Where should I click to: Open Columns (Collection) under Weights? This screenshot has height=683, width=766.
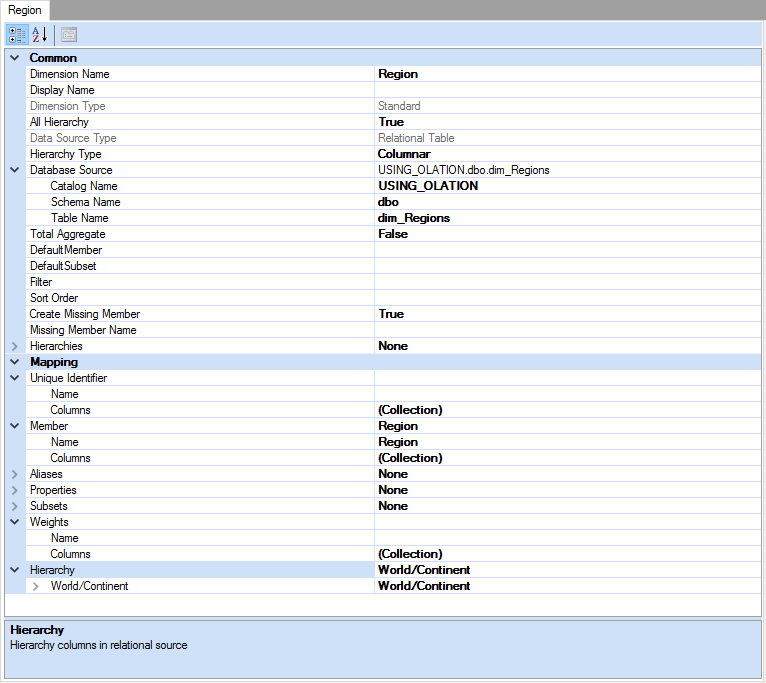(x=568, y=554)
